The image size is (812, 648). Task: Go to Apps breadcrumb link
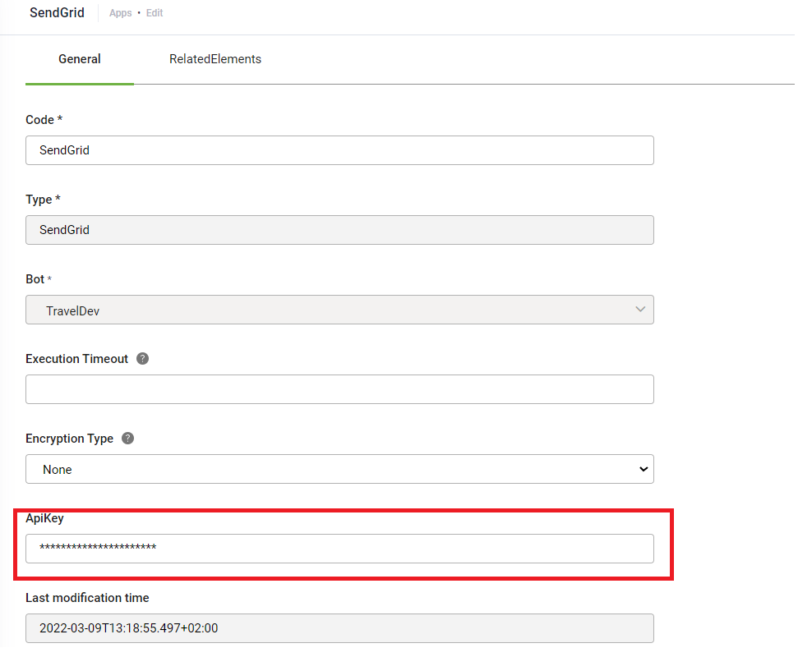(x=120, y=13)
